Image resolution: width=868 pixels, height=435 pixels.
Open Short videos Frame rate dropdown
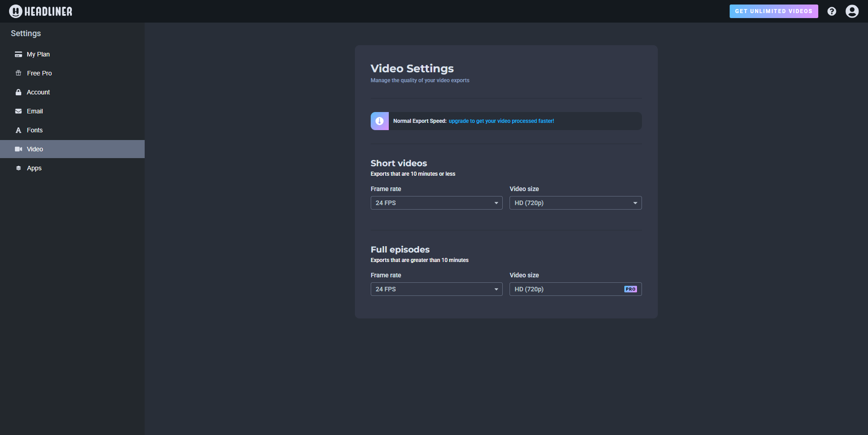point(436,203)
